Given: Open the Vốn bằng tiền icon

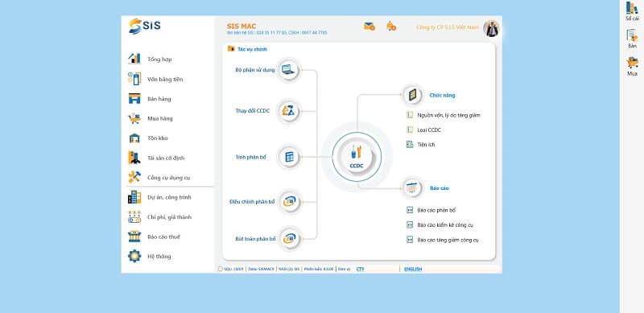Looking at the screenshot, I should [x=134, y=79].
